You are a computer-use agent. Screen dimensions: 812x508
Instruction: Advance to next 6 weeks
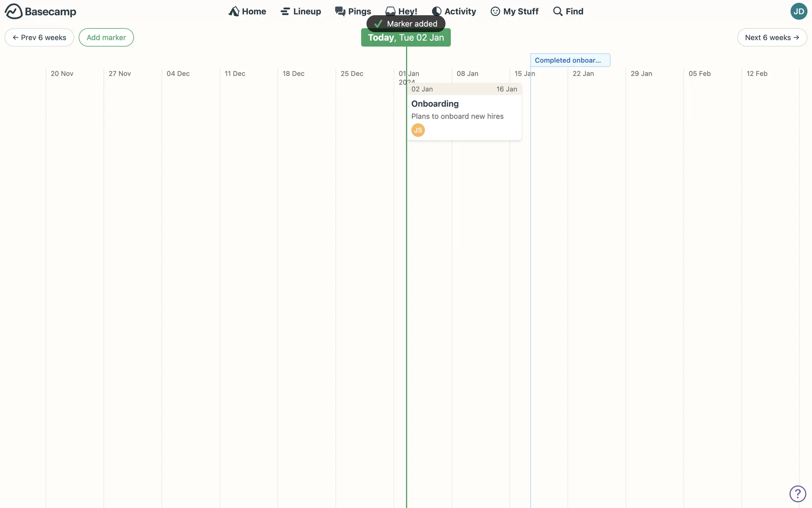coord(772,38)
